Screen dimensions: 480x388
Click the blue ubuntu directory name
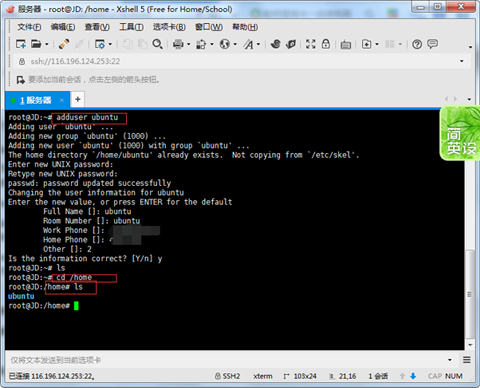[21, 296]
